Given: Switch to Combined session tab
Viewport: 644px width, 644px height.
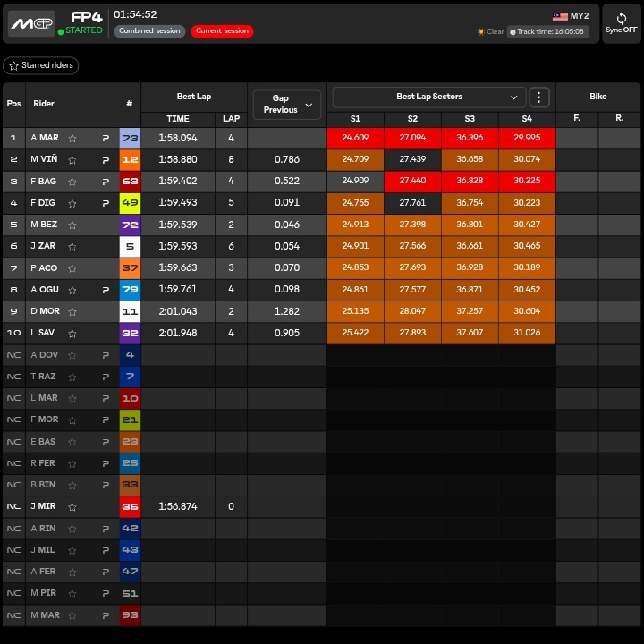Looking at the screenshot, I should click(149, 31).
